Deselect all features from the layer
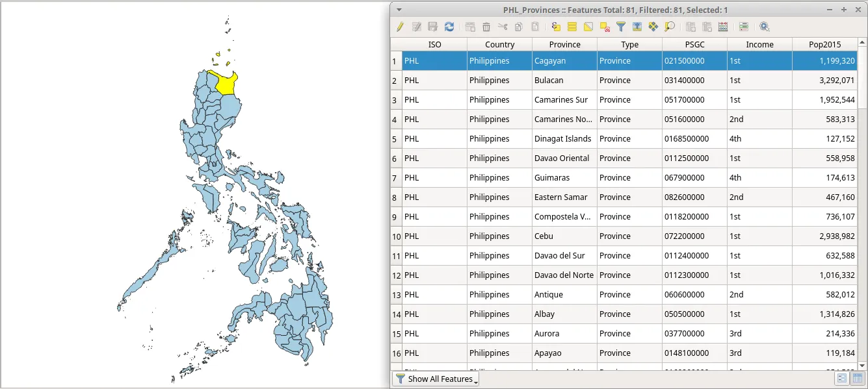Image resolution: width=868 pixels, height=389 pixels. pyautogui.click(x=603, y=27)
